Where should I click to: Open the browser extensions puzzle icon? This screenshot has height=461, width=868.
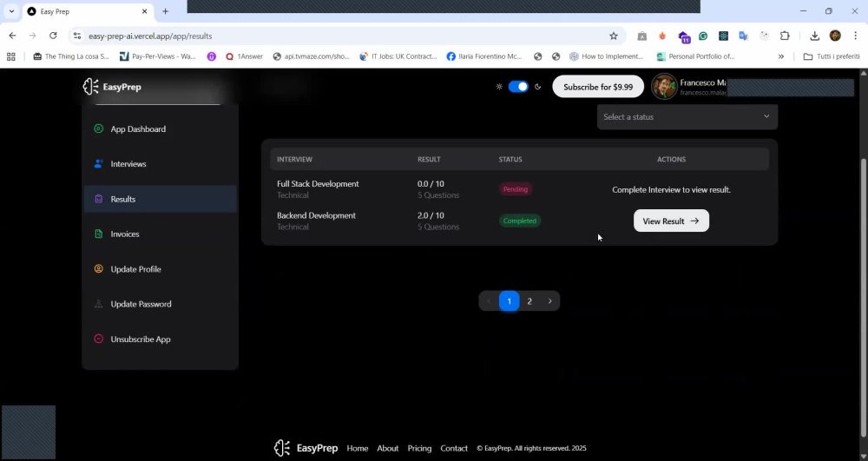pyautogui.click(x=785, y=36)
